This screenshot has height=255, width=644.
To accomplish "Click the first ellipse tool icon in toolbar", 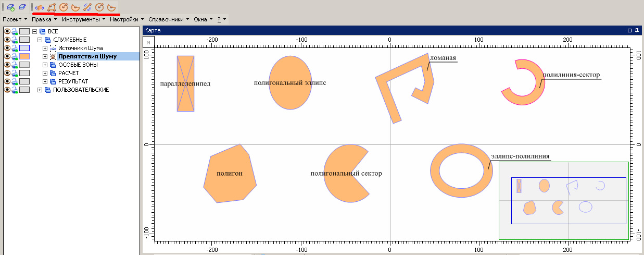I will tap(64, 7).
